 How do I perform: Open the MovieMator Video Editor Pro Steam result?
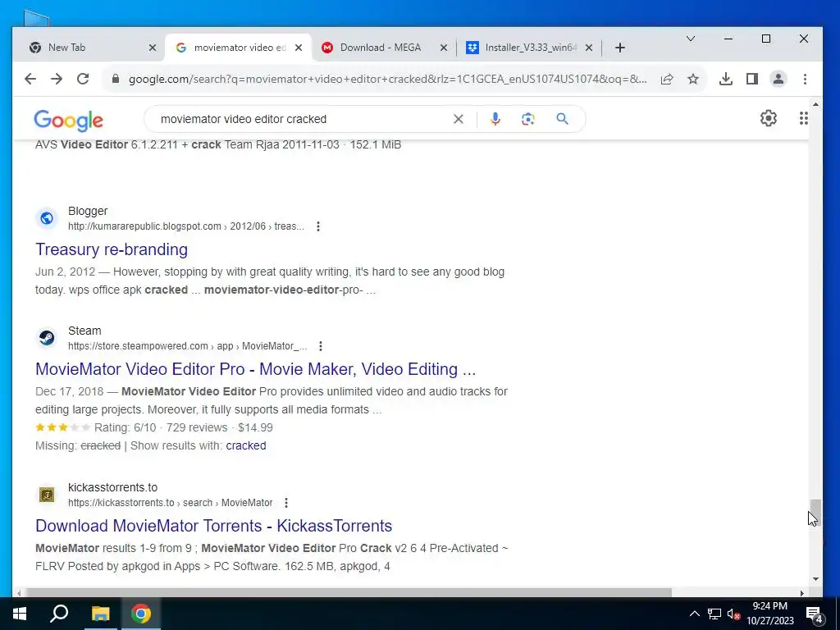(x=256, y=369)
